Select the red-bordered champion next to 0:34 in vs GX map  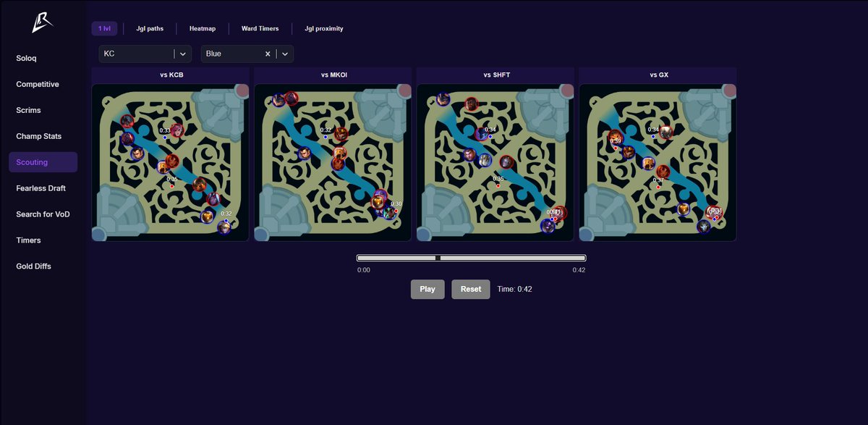pos(665,132)
